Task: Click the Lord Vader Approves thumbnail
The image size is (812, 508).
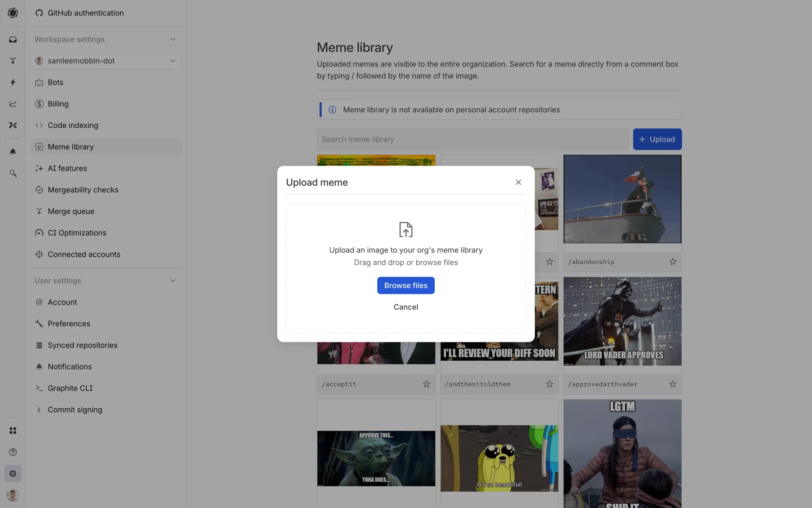Action: (x=622, y=321)
